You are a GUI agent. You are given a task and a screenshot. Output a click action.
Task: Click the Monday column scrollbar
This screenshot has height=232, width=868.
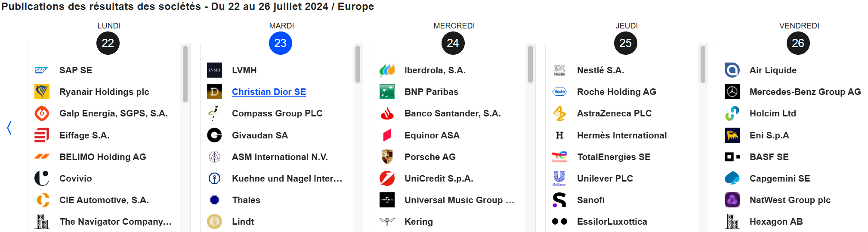[x=185, y=74]
